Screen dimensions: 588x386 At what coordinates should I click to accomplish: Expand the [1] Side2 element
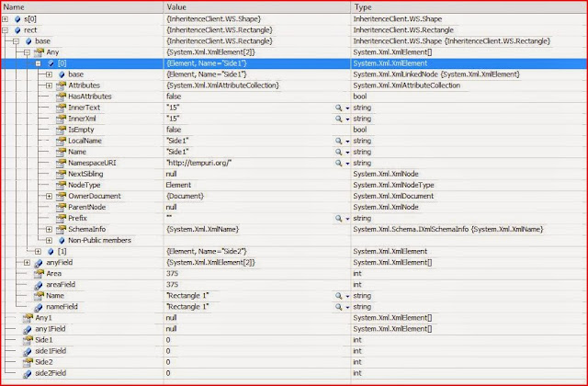pyautogui.click(x=38, y=251)
